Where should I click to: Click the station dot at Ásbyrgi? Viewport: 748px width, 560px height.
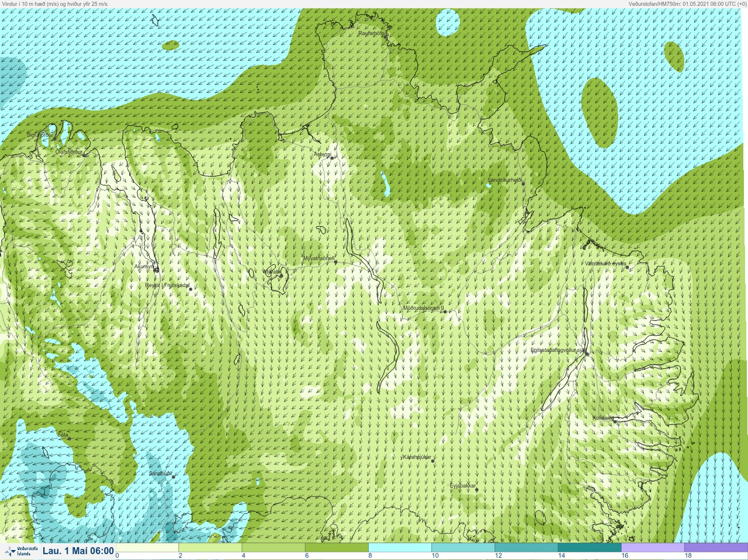click(332, 158)
